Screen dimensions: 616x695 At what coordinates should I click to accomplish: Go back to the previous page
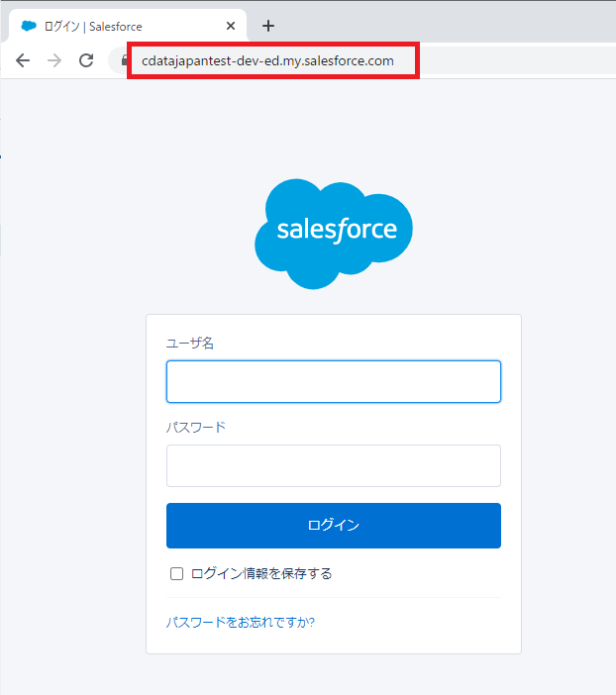point(23,60)
